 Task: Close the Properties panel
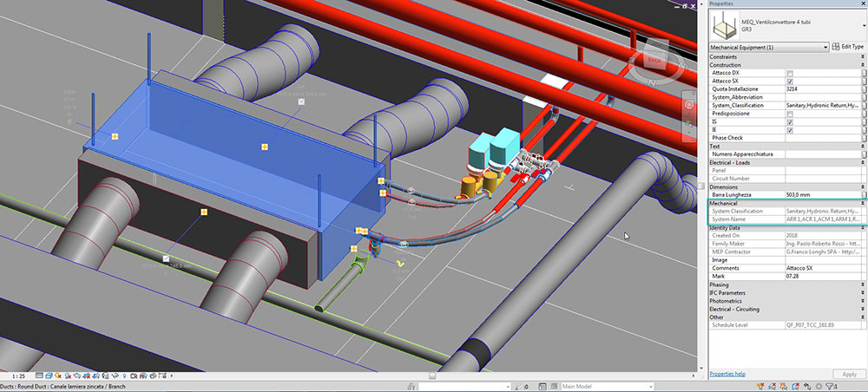click(x=862, y=4)
